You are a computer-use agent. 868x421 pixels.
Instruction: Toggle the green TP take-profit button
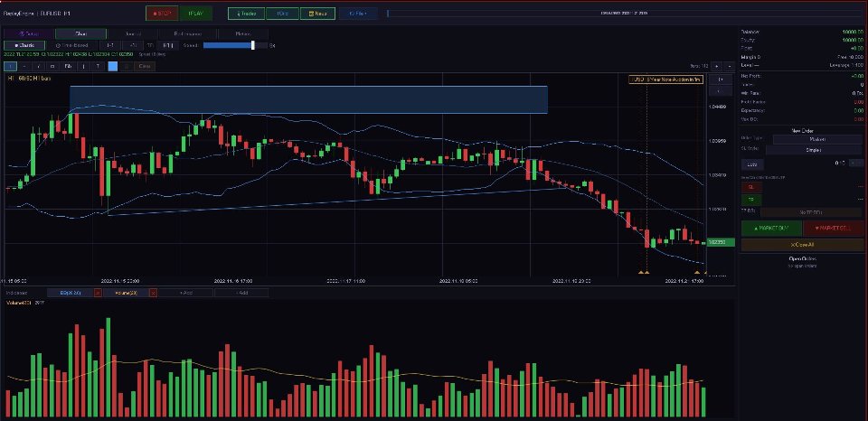[x=751, y=200]
